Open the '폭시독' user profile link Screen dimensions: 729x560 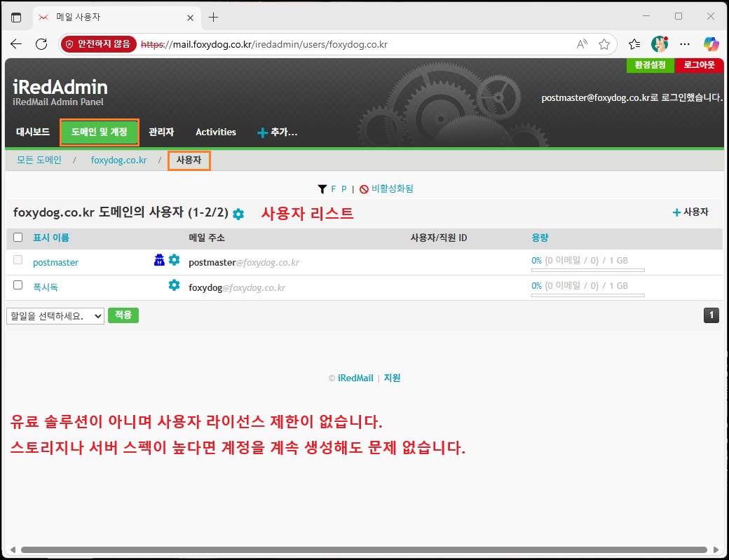click(46, 287)
